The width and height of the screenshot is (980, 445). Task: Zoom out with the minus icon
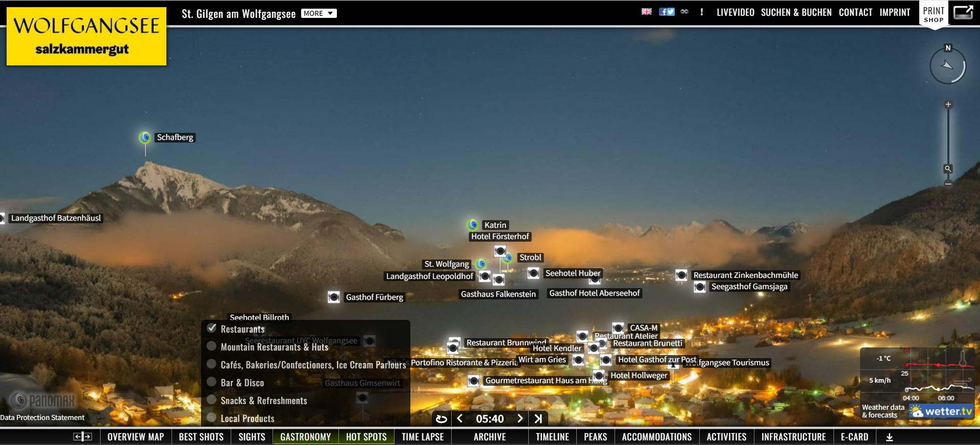(x=948, y=183)
